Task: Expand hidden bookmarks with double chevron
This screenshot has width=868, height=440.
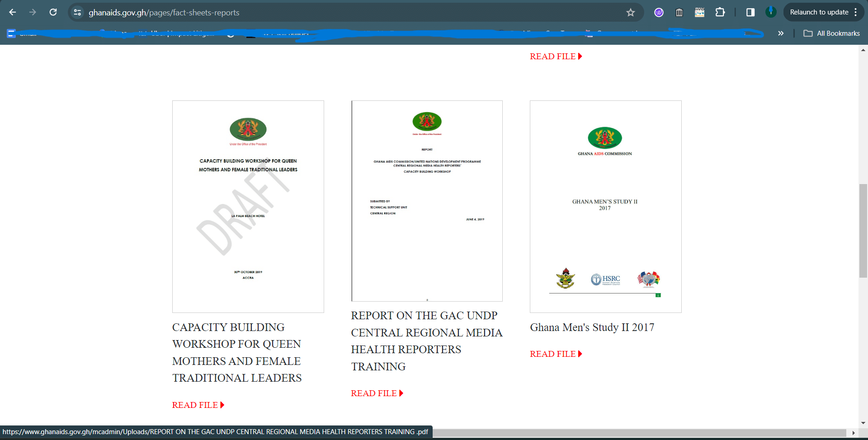Action: pyautogui.click(x=781, y=33)
